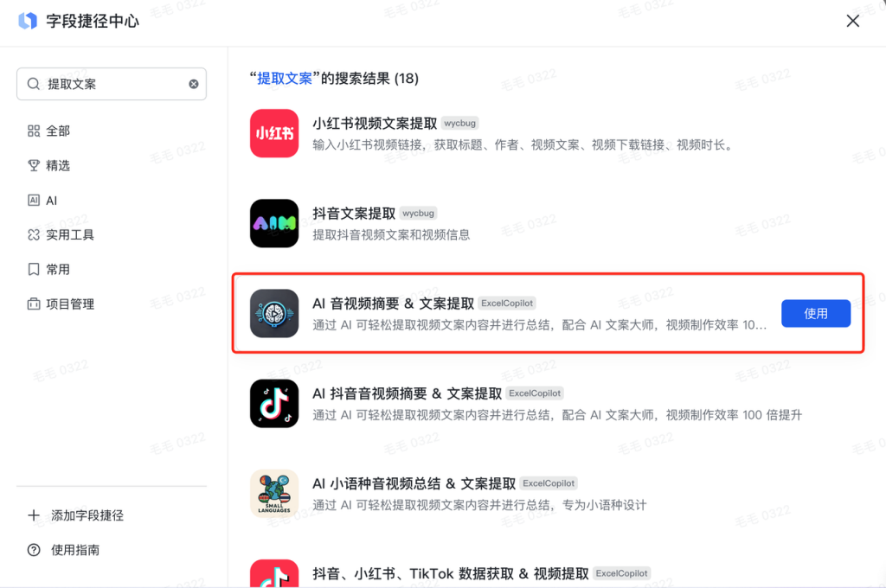Open AI 抖音音视频摘要 & 文案提取

[408, 393]
